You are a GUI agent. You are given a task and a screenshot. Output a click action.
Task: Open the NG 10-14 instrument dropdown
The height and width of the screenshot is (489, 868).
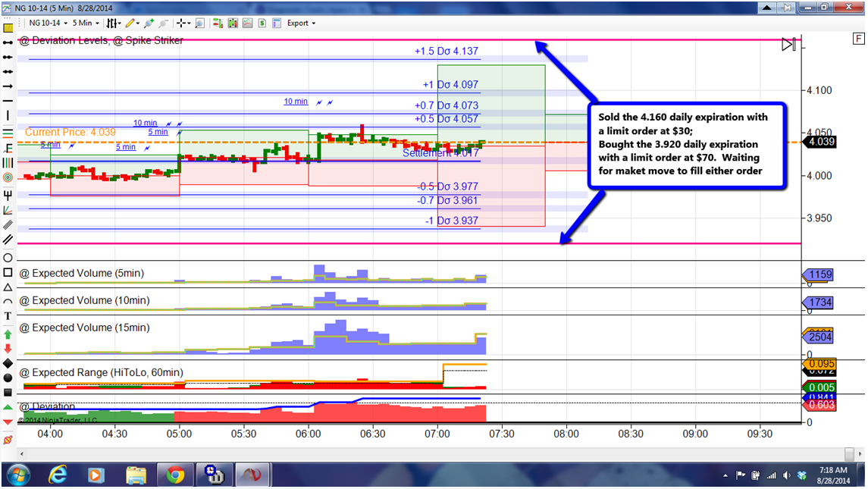[49, 24]
